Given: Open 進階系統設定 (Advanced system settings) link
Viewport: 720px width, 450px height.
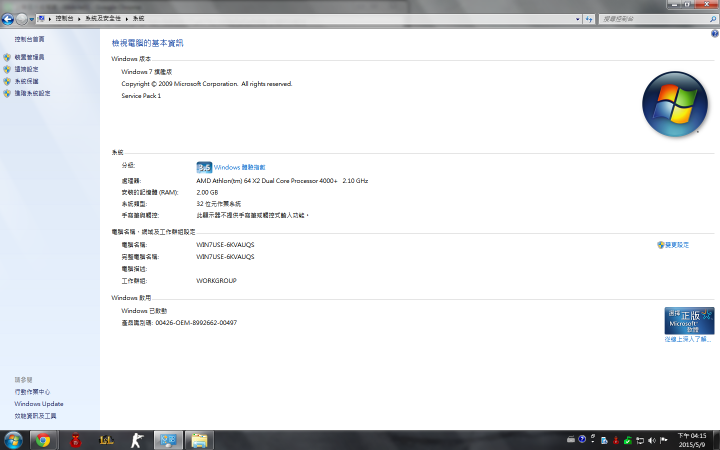Looking at the screenshot, I should pyautogui.click(x=32, y=93).
